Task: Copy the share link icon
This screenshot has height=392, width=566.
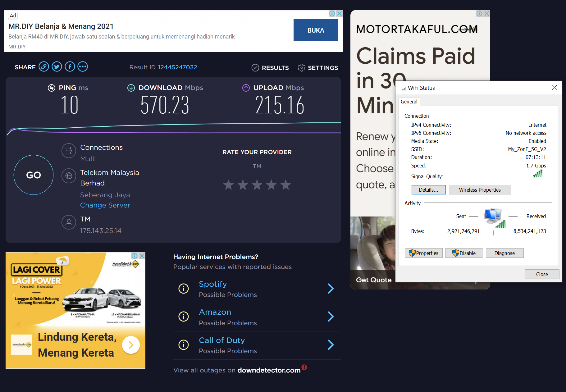Action: coord(44,67)
